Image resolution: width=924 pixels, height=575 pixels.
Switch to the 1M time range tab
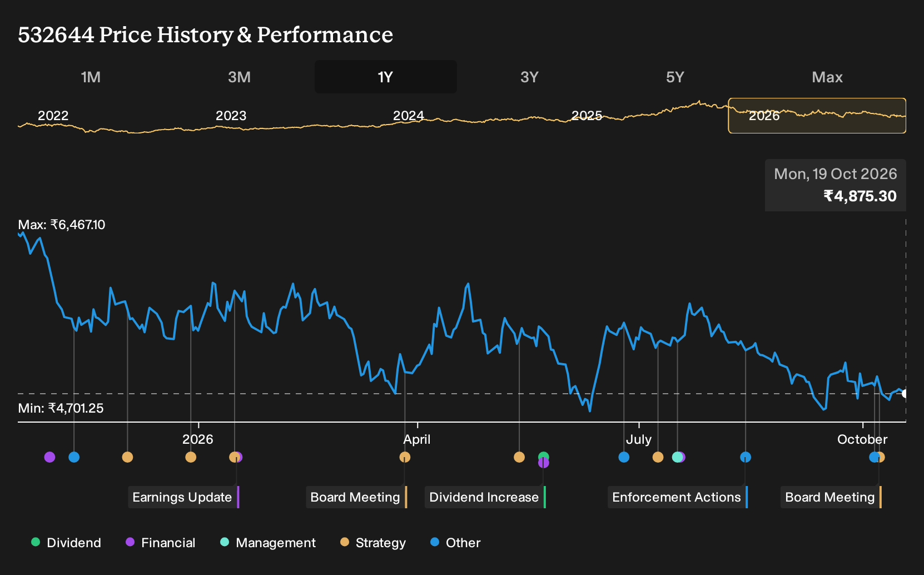click(x=91, y=77)
